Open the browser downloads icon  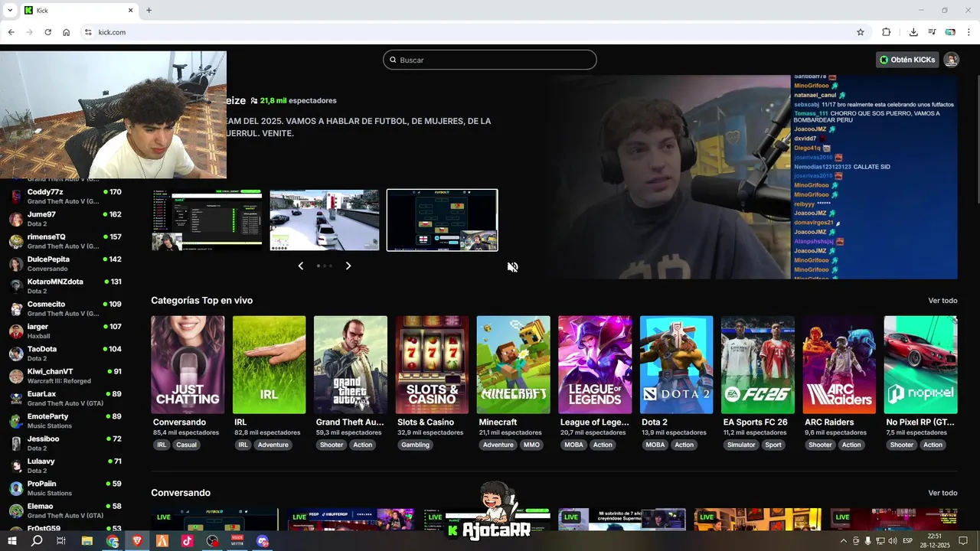pos(913,32)
